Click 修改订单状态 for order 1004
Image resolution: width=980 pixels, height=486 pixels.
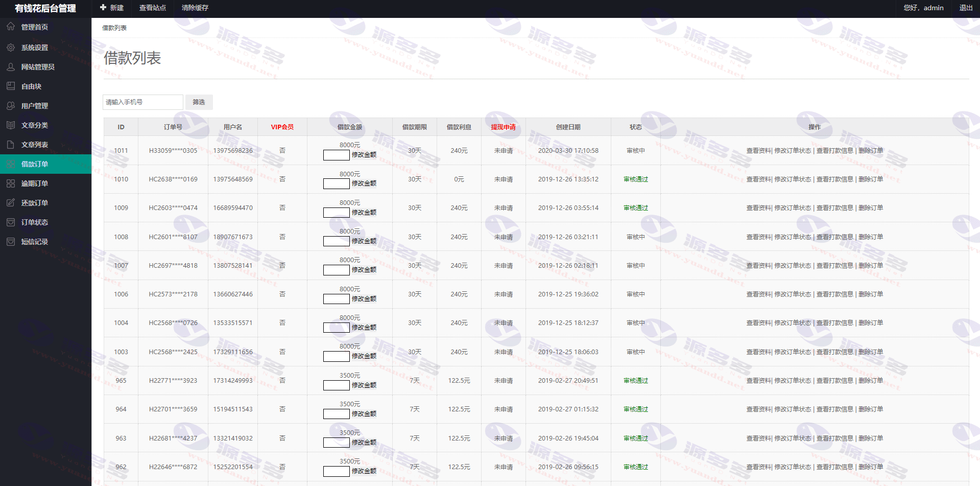click(793, 323)
